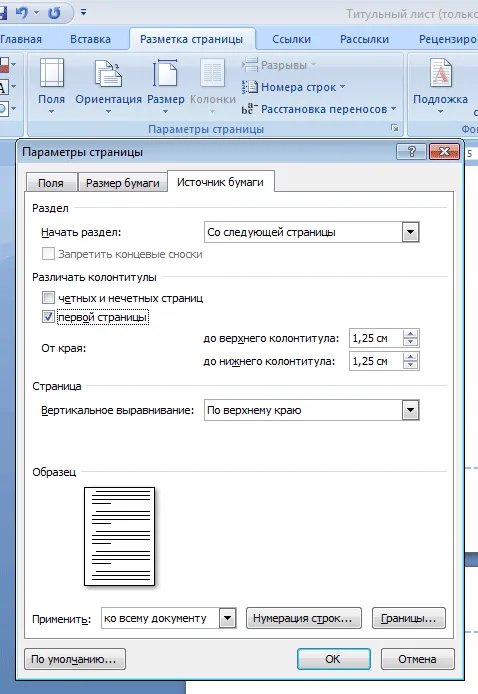The image size is (478, 694).
Task: Click the Undo arrow in quick access toolbar
Action: tap(21, 13)
